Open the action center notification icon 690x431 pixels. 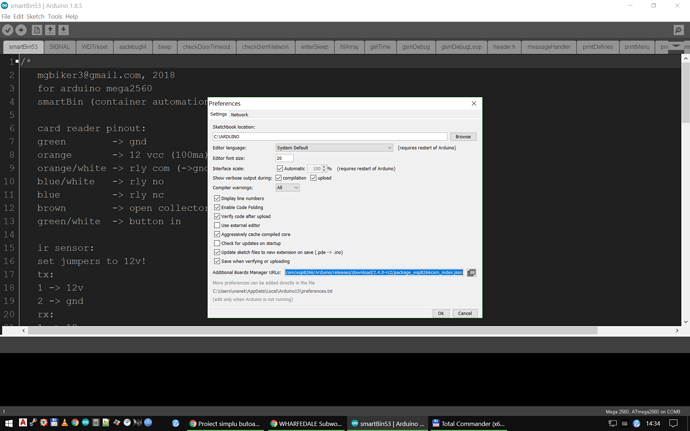click(x=673, y=424)
